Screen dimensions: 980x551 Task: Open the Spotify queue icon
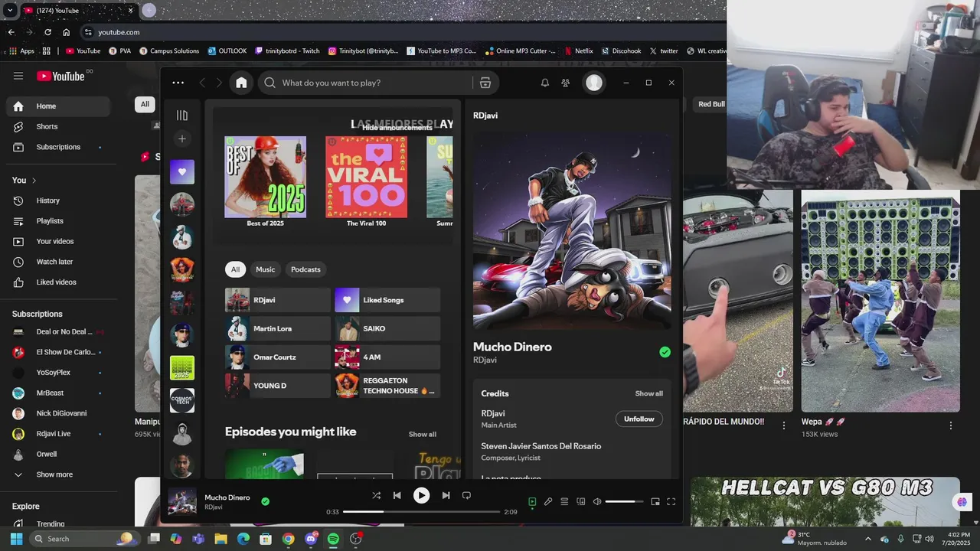click(x=564, y=502)
